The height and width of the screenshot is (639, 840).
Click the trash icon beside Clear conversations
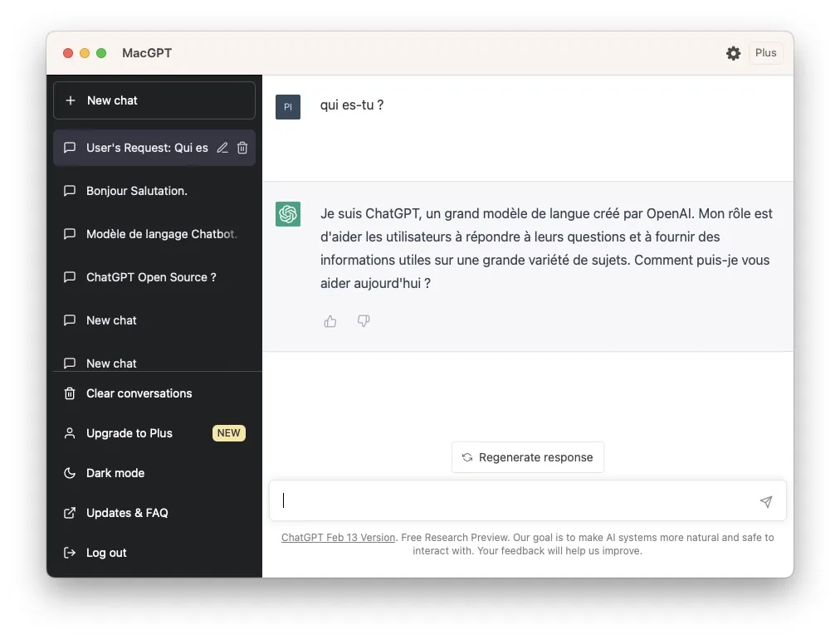click(x=70, y=393)
